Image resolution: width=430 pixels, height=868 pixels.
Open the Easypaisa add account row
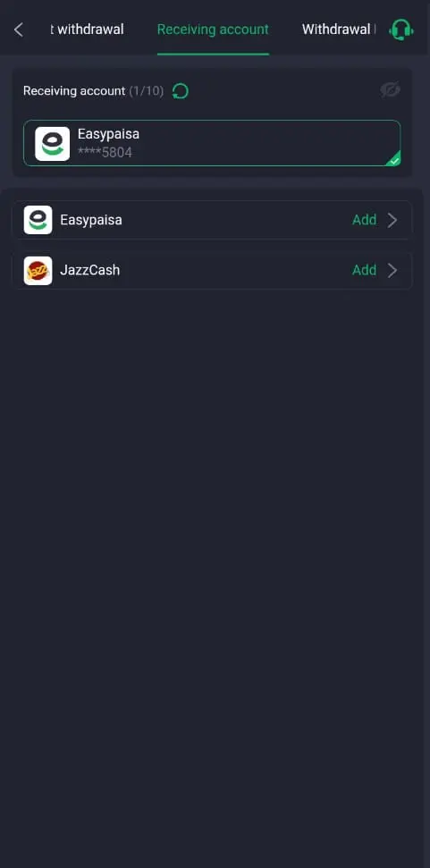(x=212, y=220)
